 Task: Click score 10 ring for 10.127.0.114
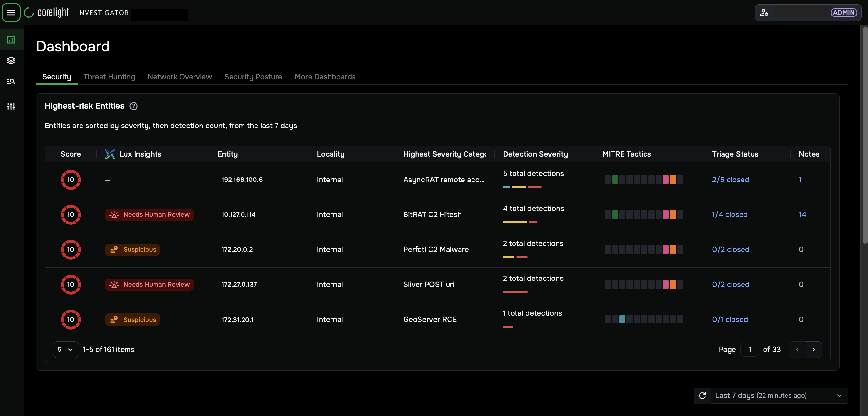click(71, 215)
